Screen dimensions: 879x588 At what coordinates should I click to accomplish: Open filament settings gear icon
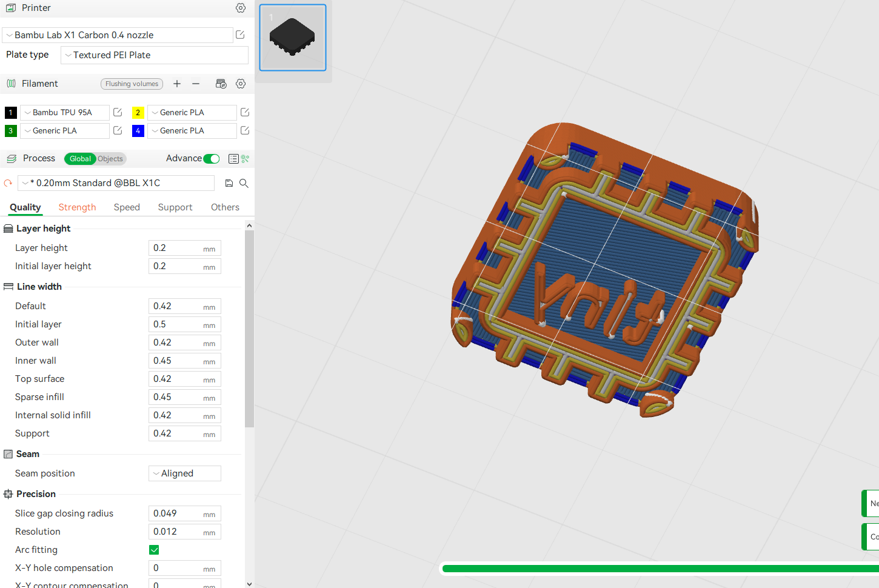(x=241, y=84)
